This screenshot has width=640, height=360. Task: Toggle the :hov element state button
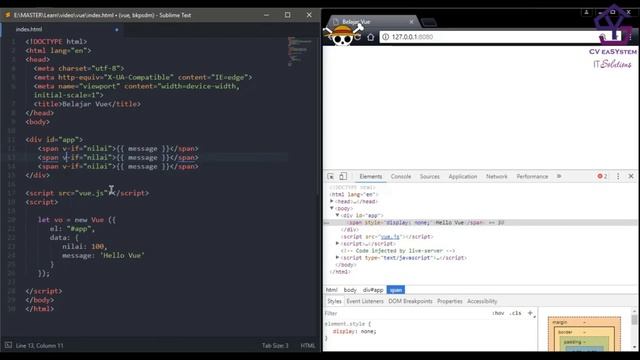(x=498, y=313)
